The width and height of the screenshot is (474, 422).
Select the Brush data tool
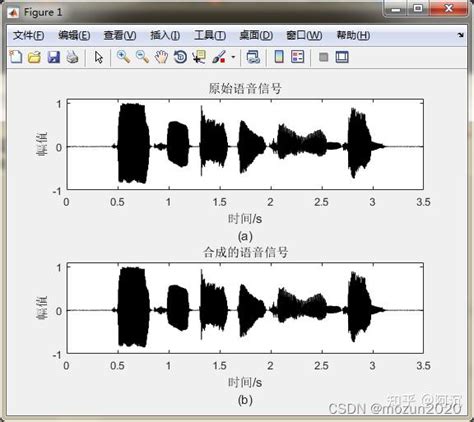coord(219,57)
